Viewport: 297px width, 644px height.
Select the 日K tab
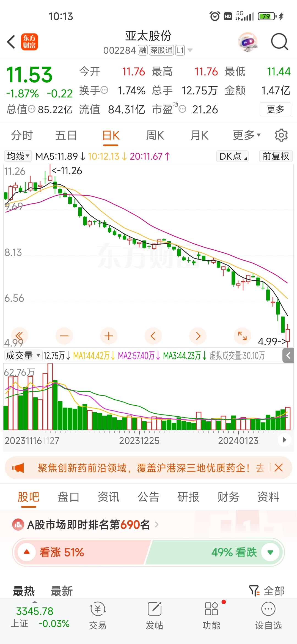coord(111,135)
